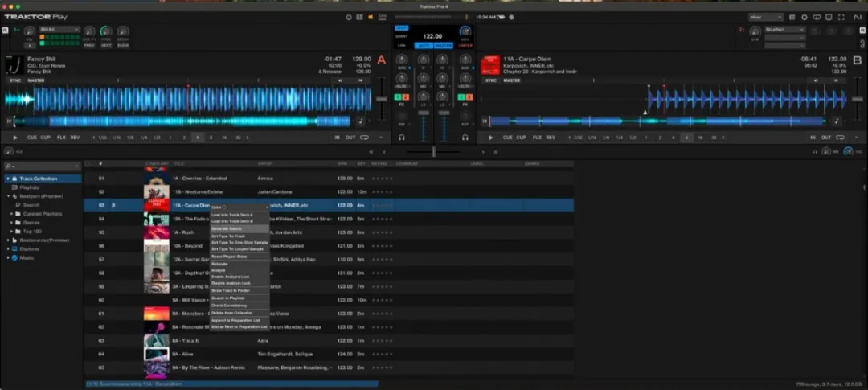Click the nudge-right crossfader arrow
Screen dimensions: 868x390
click(x=483, y=151)
